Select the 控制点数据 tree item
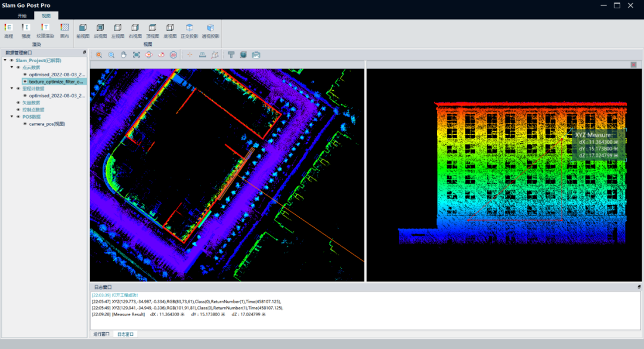The image size is (644, 349). [33, 110]
